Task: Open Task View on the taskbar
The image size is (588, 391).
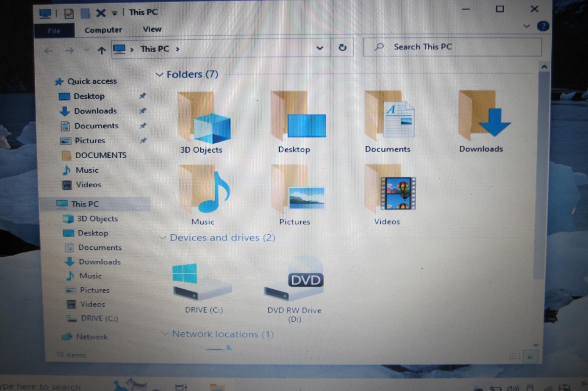Action: point(181,387)
